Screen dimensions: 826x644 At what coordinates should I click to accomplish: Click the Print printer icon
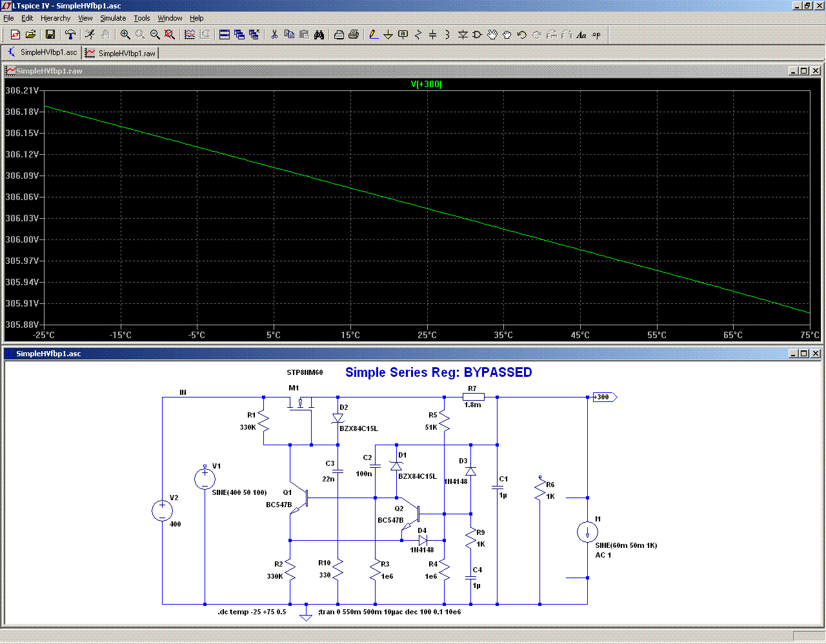pos(354,35)
